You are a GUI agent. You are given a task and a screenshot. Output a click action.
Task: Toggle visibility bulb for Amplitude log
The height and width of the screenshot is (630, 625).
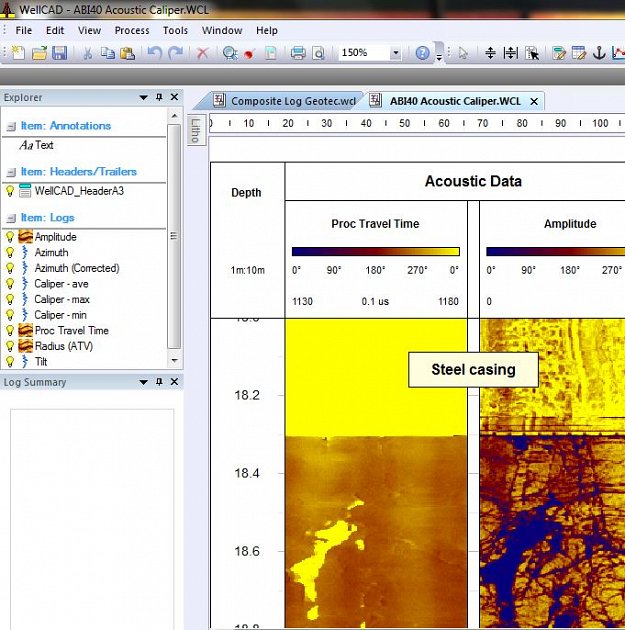(x=10, y=237)
